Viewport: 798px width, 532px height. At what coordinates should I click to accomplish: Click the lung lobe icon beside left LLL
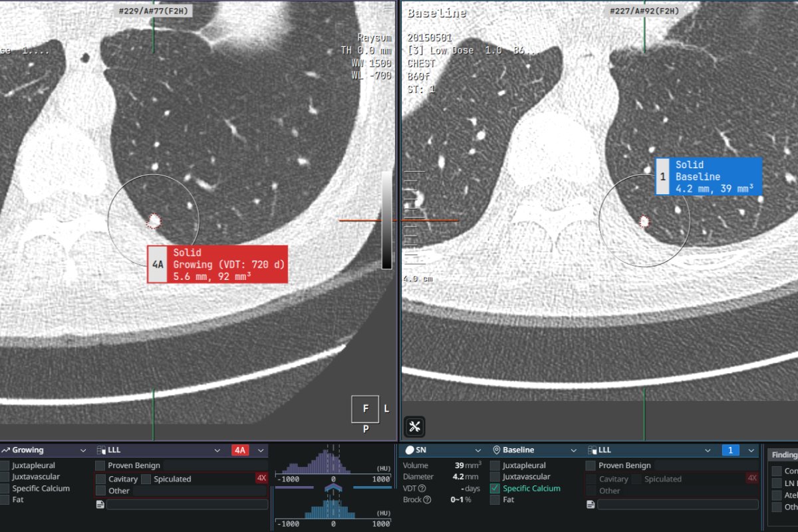pos(101,450)
